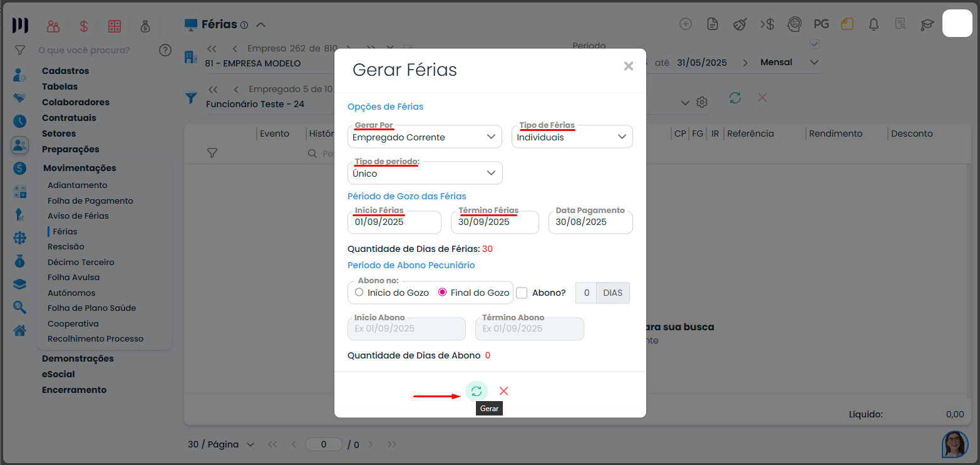Go to the first company with double arrow
This screenshot has width=980, height=465.
coord(212,48)
